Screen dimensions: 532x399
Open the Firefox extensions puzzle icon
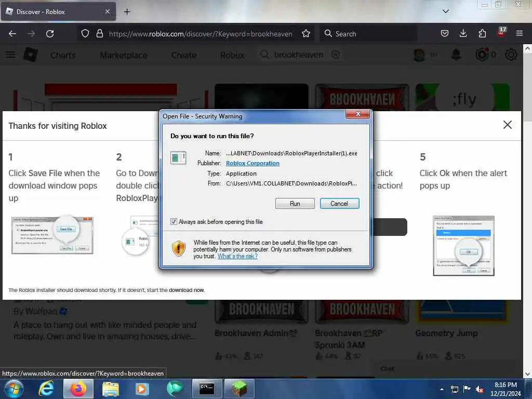482,34
